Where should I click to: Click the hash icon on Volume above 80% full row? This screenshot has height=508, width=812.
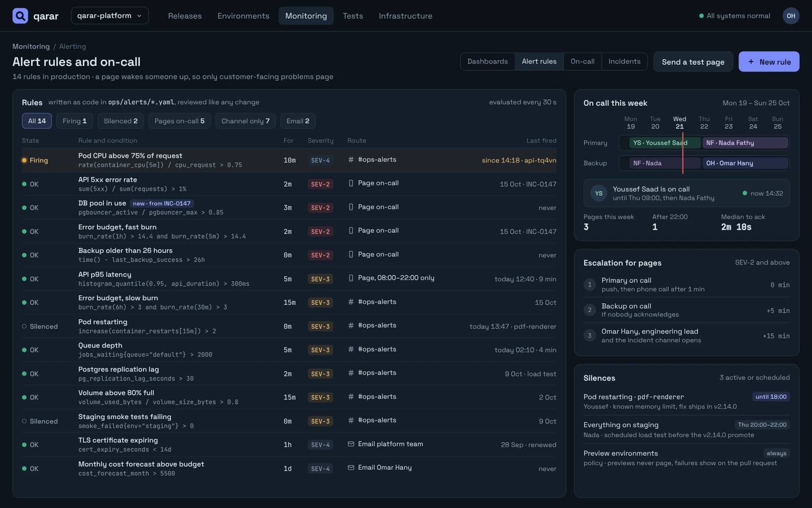coord(351,396)
